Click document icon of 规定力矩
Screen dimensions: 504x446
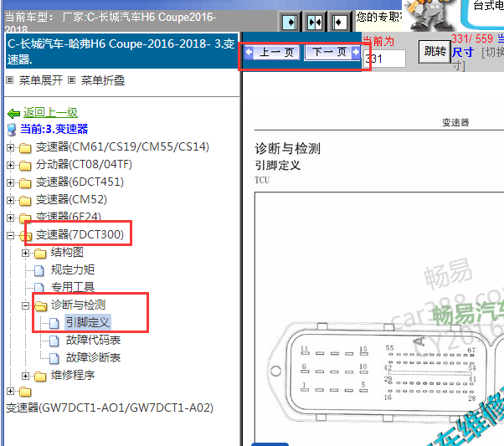39,270
